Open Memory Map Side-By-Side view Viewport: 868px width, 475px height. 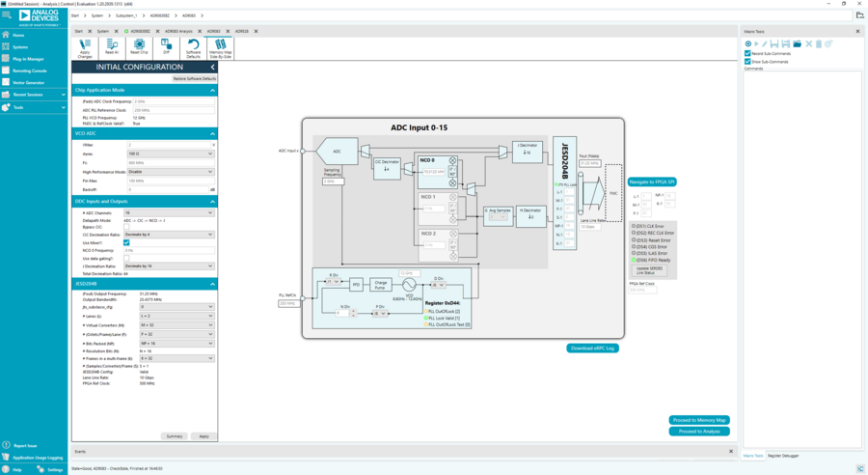click(x=220, y=48)
